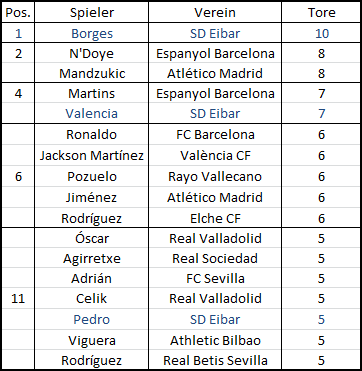Click the N'Doye cell
Image resolution: width=362 pixels, height=371 pixels.
[92, 53]
